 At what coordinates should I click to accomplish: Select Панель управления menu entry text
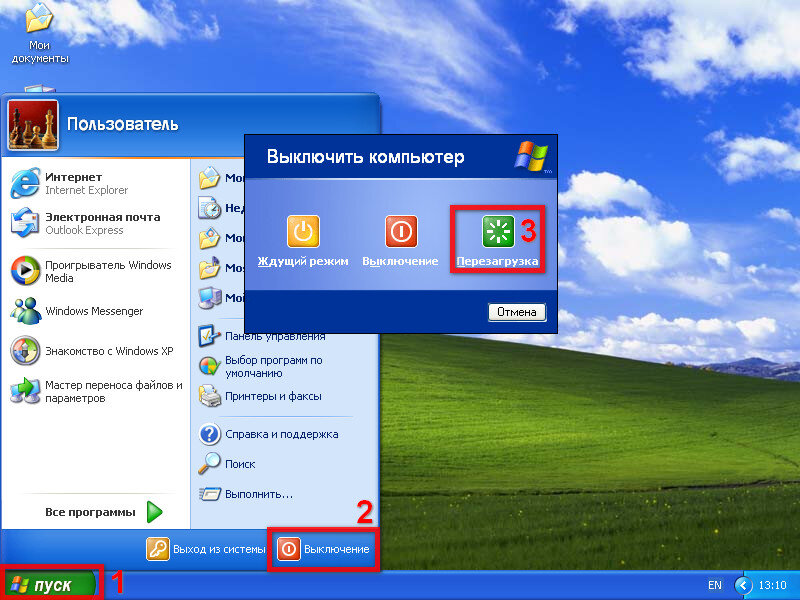pos(275,336)
